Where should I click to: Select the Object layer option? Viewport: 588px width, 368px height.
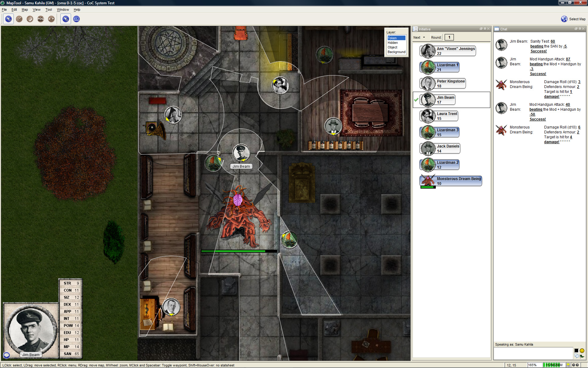click(392, 47)
